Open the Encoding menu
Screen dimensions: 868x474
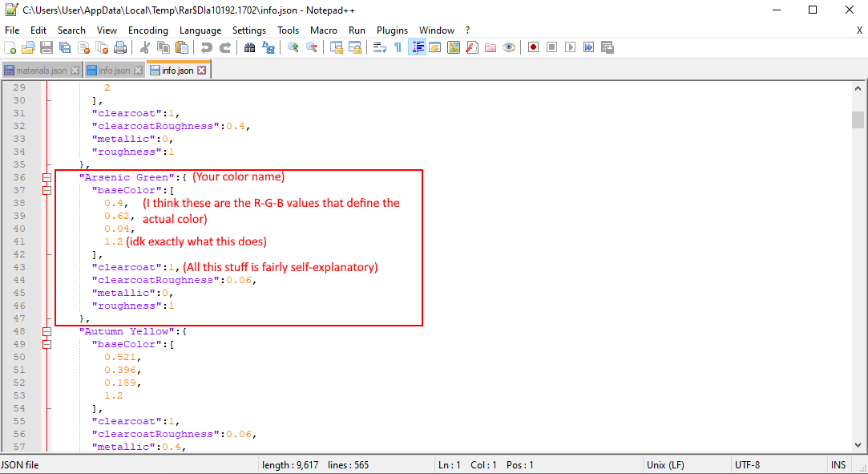[x=147, y=30]
